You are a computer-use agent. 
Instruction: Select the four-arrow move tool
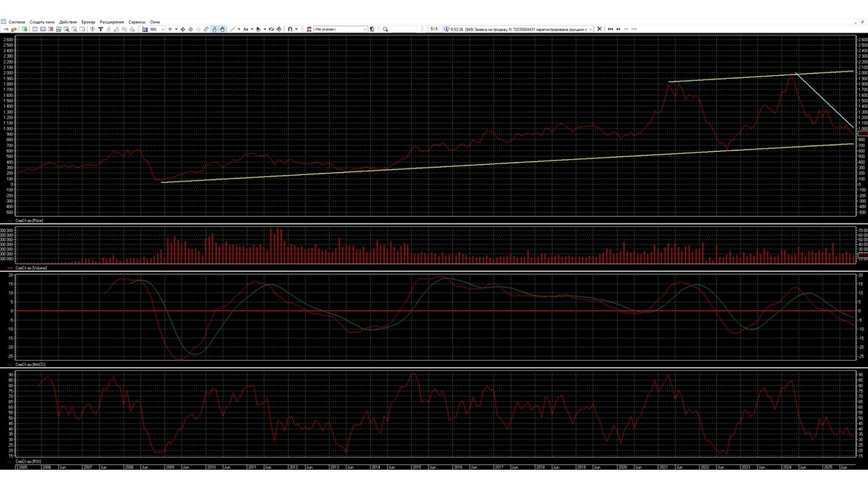point(182,29)
